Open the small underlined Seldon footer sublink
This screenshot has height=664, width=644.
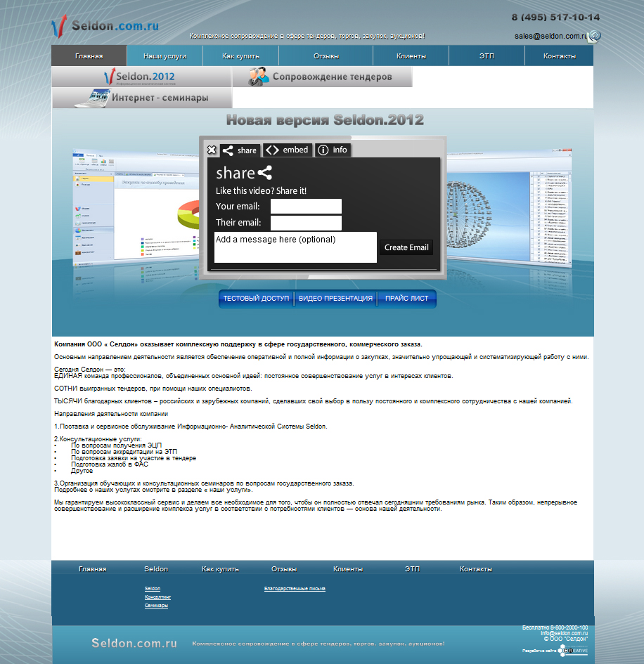(x=153, y=589)
